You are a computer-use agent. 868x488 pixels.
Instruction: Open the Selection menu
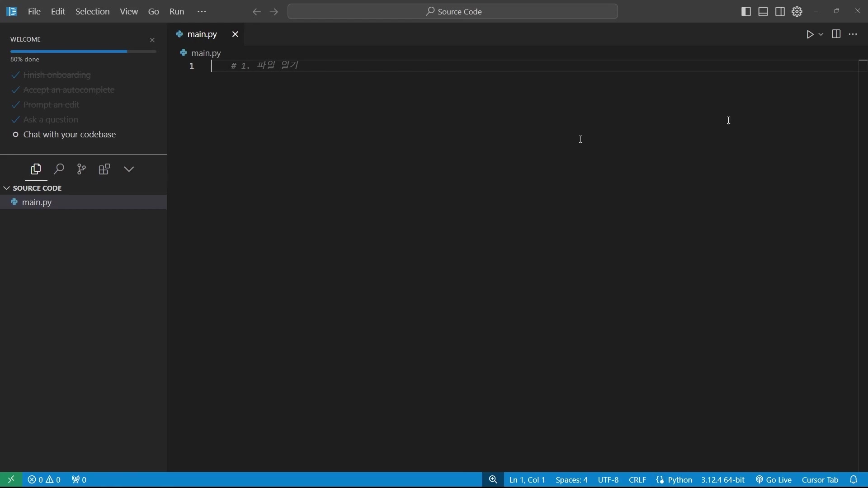tap(93, 12)
